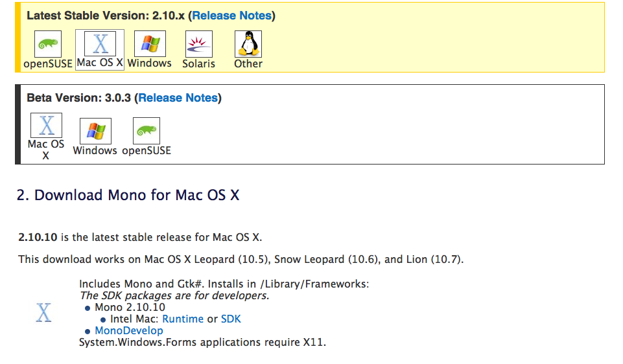The width and height of the screenshot is (623, 364).
Task: Click the Windows label in Beta Version section
Action: [x=95, y=150]
